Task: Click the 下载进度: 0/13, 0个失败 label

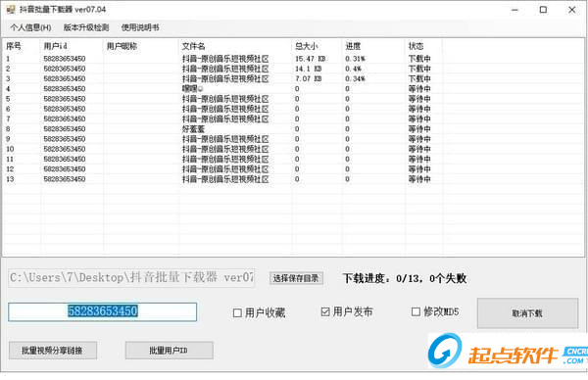Action: tap(405, 278)
